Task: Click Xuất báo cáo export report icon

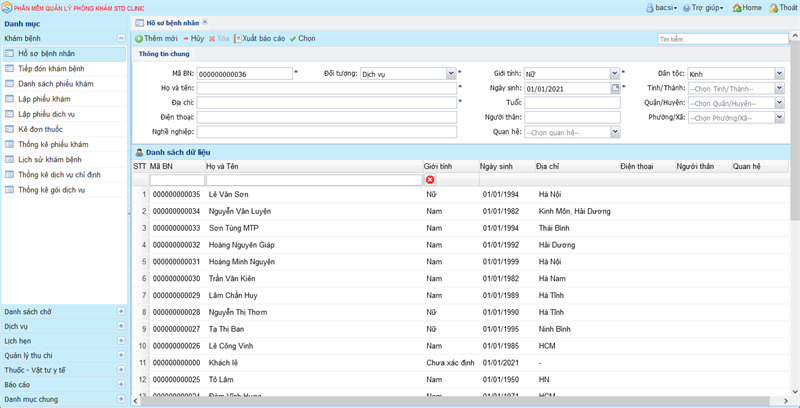Action: click(x=238, y=38)
